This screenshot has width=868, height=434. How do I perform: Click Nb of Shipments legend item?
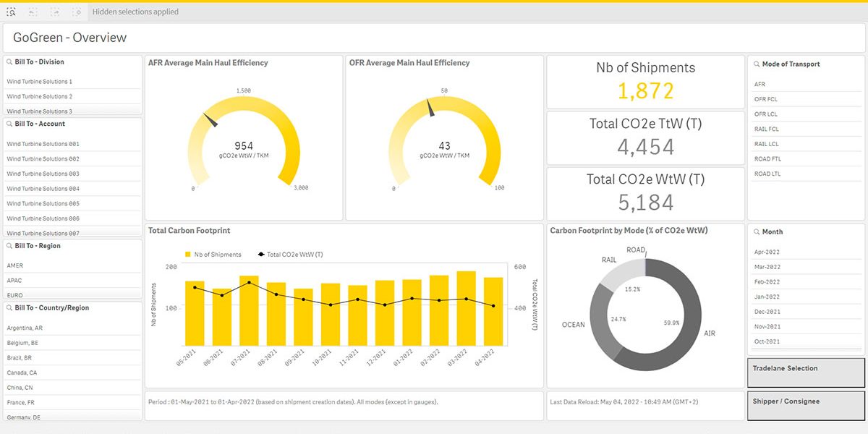pyautogui.click(x=213, y=255)
